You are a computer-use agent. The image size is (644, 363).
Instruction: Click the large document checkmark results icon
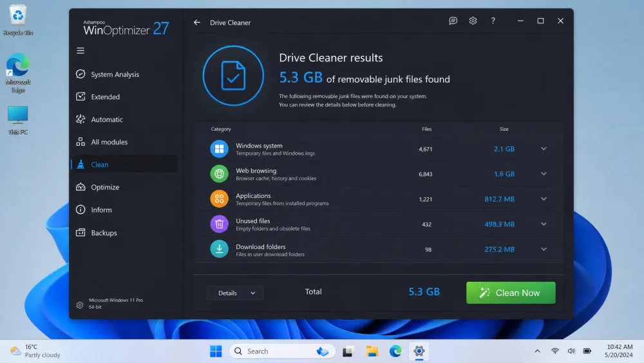coord(233,75)
